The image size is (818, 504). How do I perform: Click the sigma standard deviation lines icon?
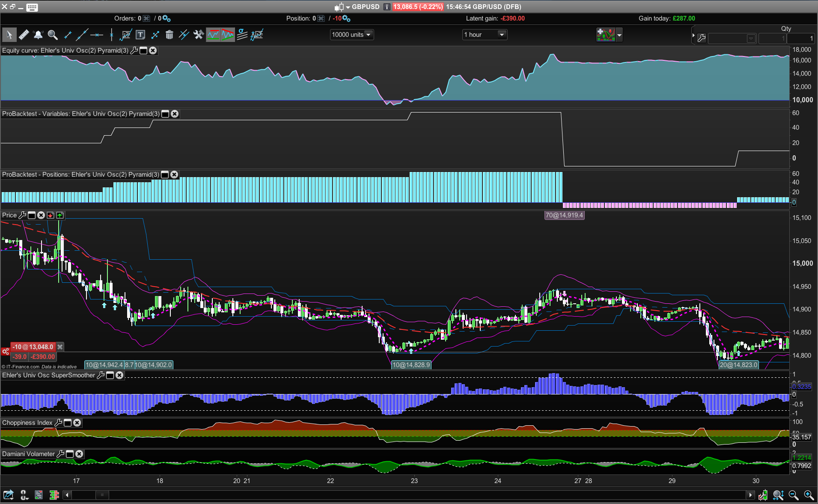click(x=242, y=35)
